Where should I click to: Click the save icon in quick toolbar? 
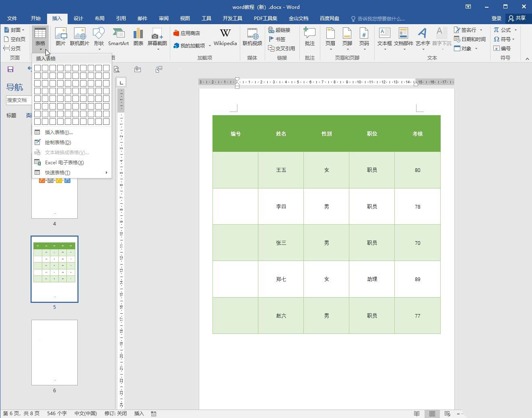10,69
